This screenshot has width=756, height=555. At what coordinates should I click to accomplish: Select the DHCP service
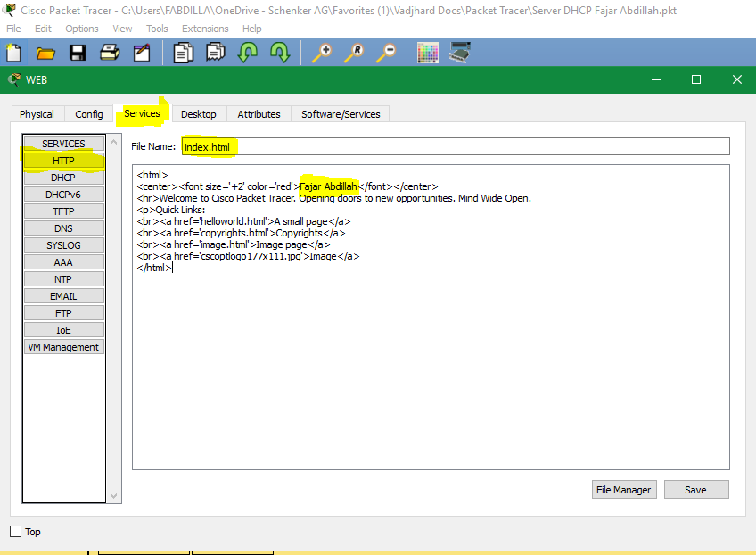tap(63, 178)
